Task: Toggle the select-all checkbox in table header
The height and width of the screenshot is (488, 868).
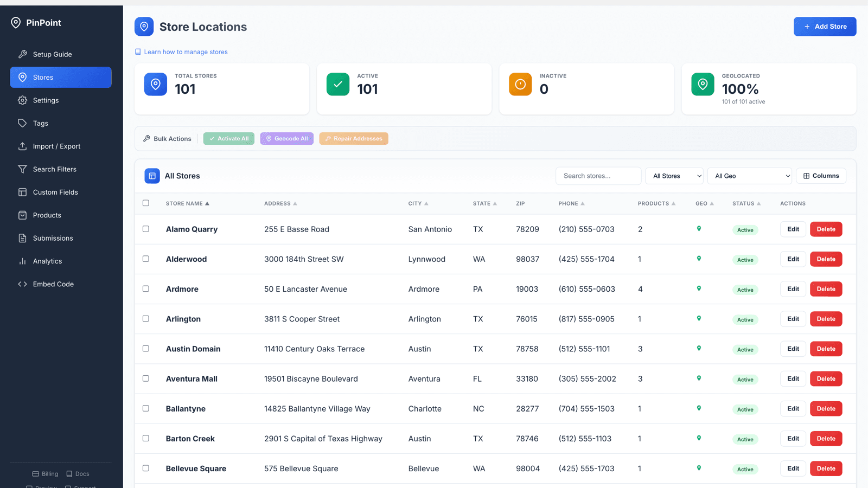Action: click(x=146, y=203)
